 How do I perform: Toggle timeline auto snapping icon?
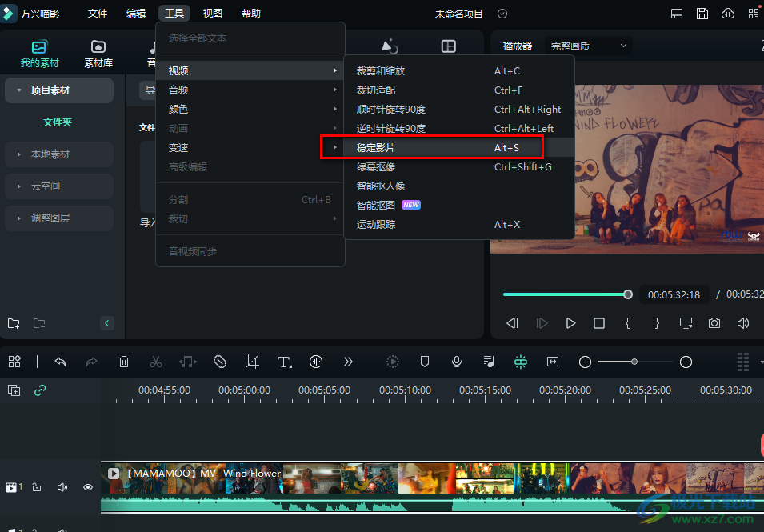[x=520, y=362]
